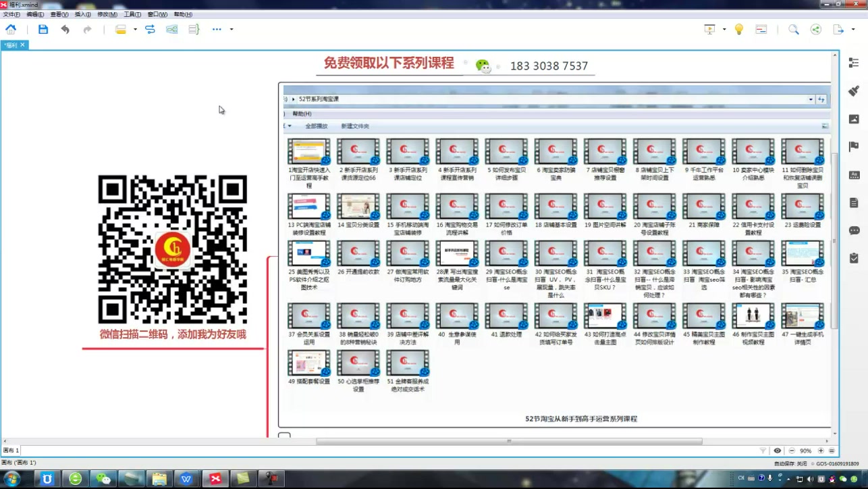Export the mind map
The image size is (868, 489).
838,29
